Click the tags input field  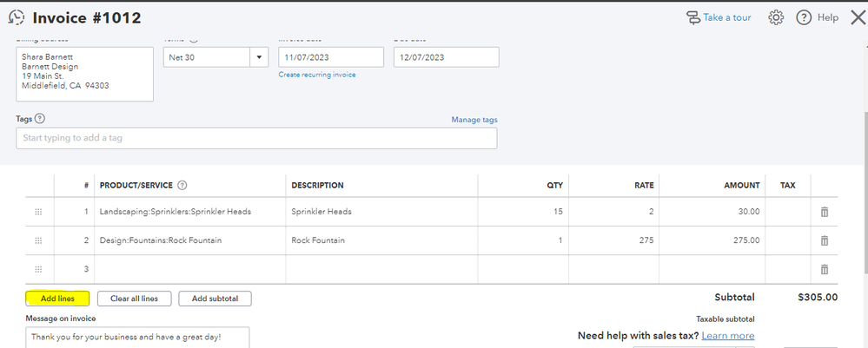[x=256, y=138]
